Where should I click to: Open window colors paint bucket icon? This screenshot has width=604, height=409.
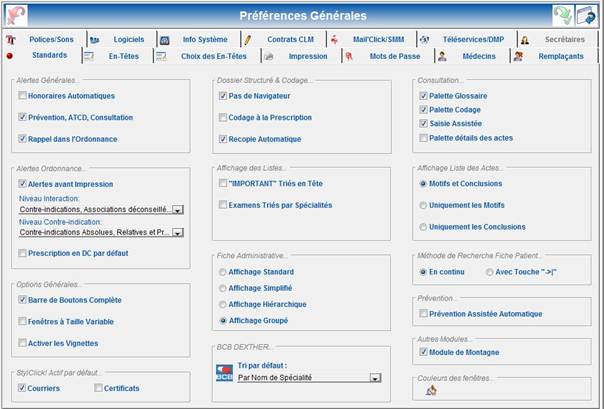pyautogui.click(x=431, y=390)
